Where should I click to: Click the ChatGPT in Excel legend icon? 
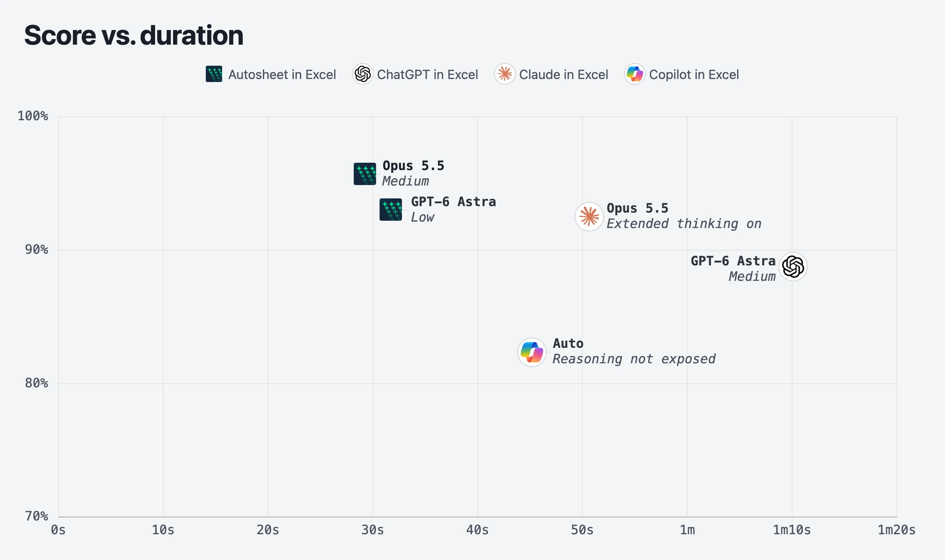coord(363,74)
